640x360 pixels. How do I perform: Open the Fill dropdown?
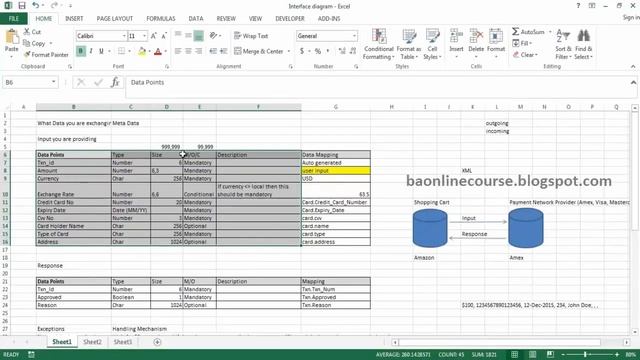click(x=522, y=43)
